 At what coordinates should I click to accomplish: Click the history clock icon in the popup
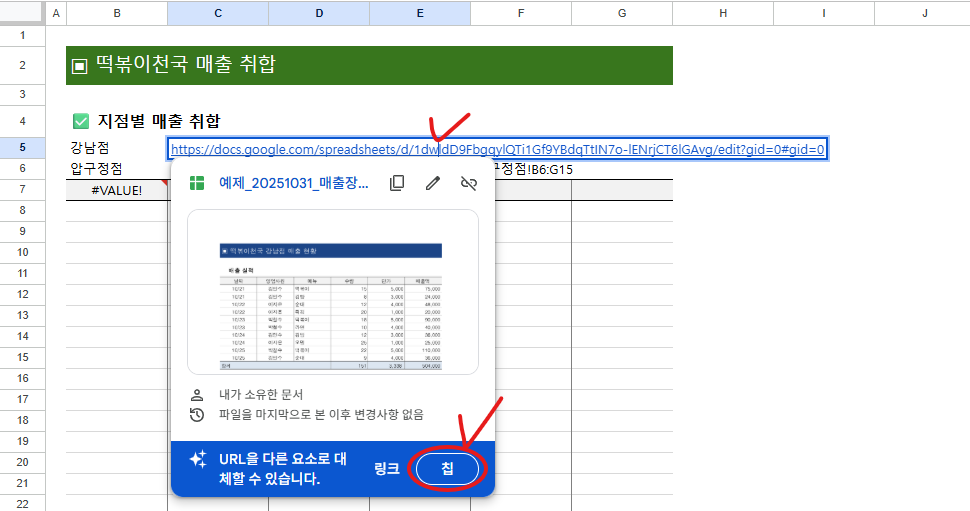(x=197, y=414)
